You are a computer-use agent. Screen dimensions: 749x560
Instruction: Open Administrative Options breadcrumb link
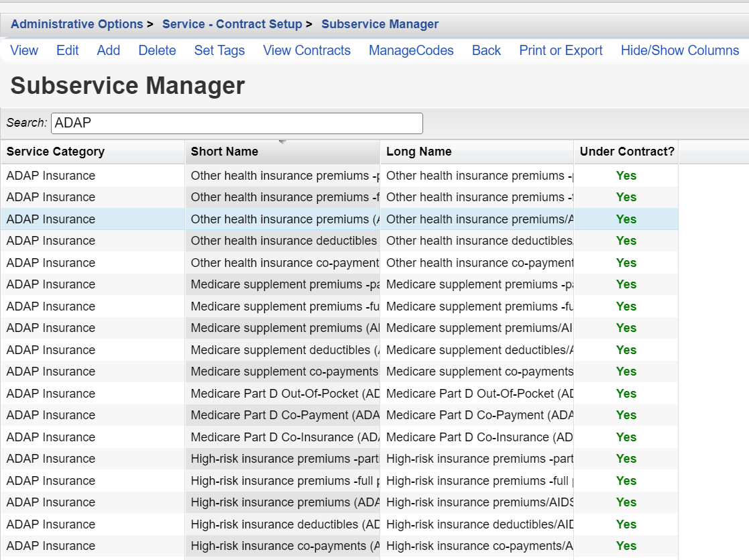[x=77, y=24]
